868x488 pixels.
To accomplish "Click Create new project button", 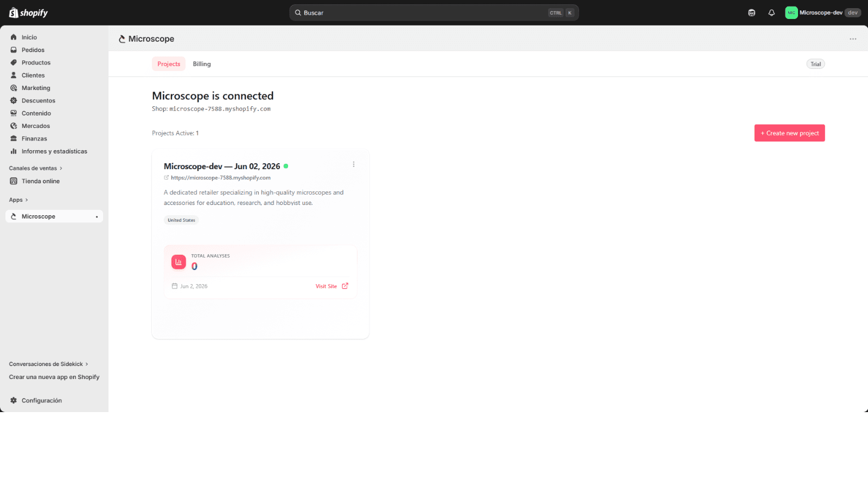I will coord(789,133).
